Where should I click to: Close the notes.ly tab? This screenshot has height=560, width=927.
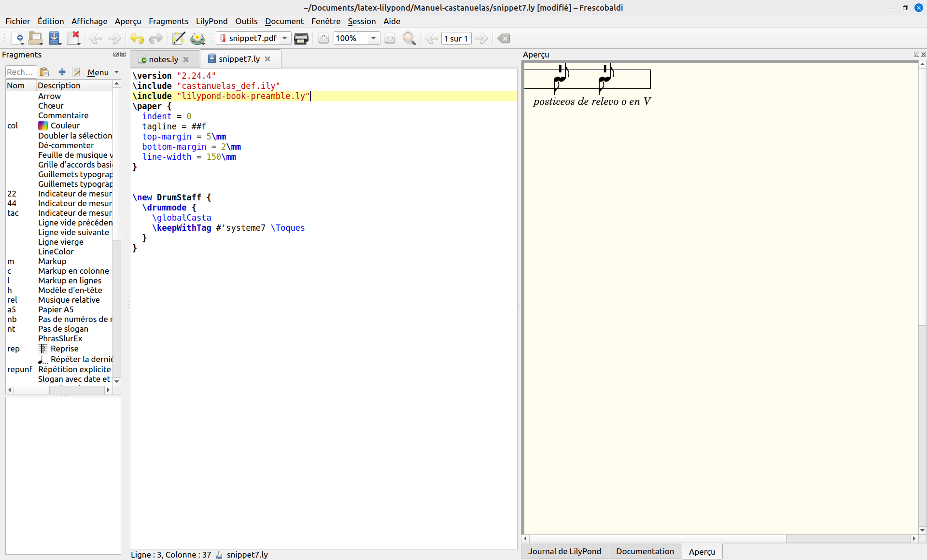coord(186,59)
